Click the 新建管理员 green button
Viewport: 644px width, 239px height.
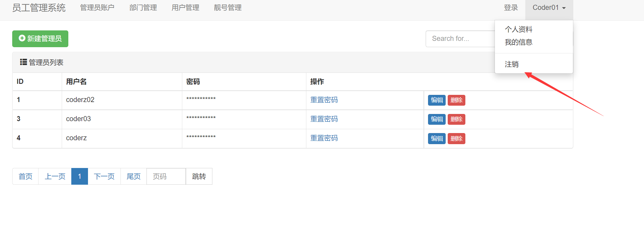40,39
